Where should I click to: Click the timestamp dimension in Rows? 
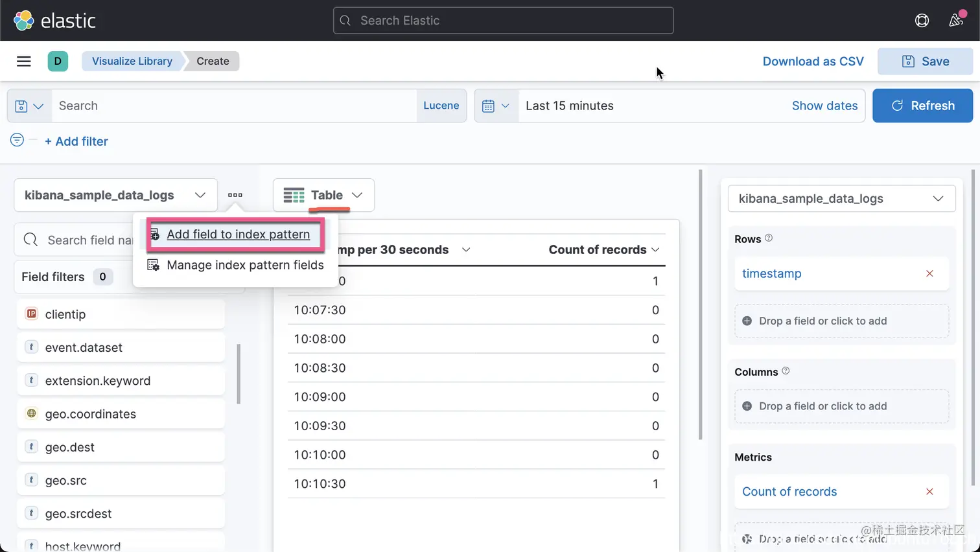tap(771, 273)
